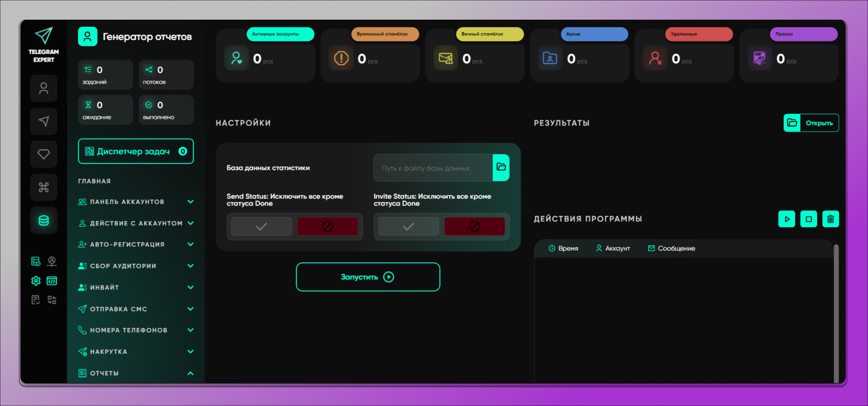Click the user profile sidebar icon
Viewport: 868px width, 406px height.
43,88
